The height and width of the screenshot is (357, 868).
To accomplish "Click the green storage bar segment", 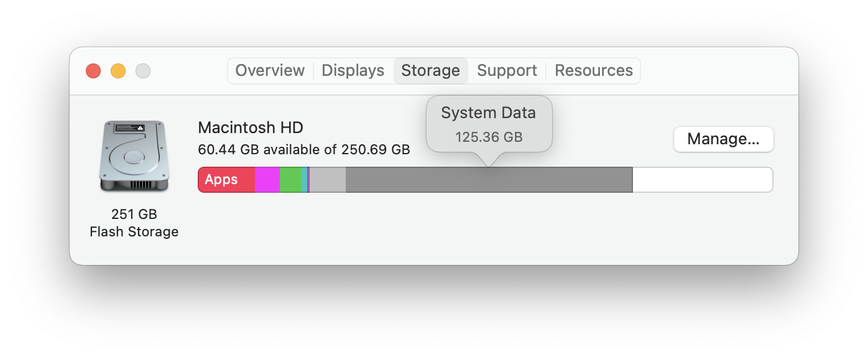I will pyautogui.click(x=290, y=180).
